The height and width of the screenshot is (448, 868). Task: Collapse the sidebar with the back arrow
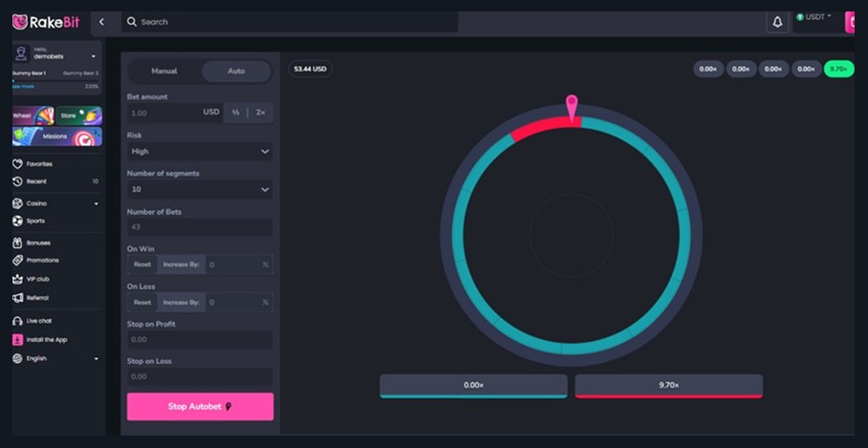click(x=101, y=22)
